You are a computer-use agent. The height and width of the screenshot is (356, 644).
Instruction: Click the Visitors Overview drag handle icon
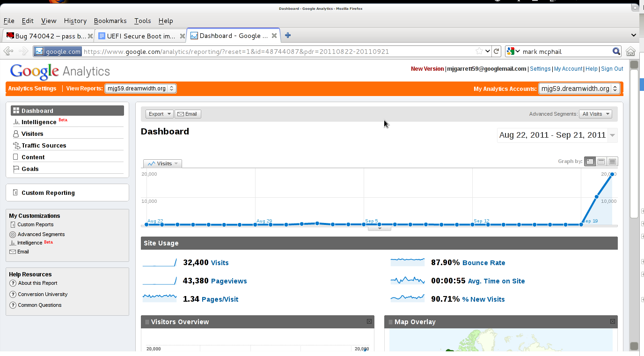click(147, 322)
